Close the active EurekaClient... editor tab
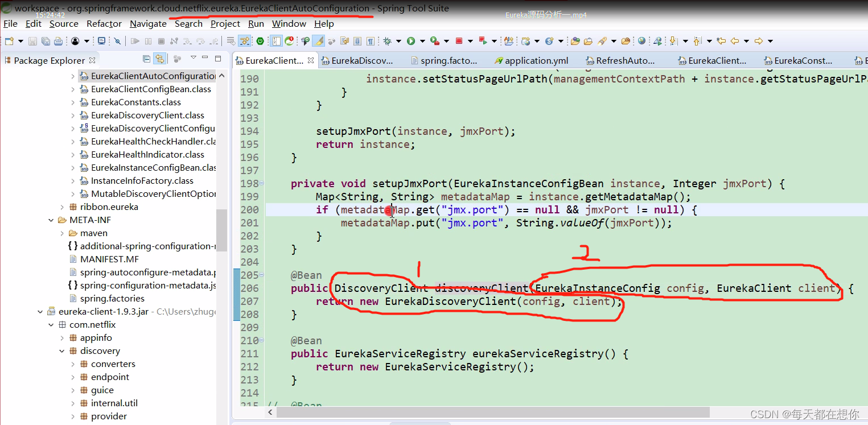The image size is (868, 425). pos(311,60)
